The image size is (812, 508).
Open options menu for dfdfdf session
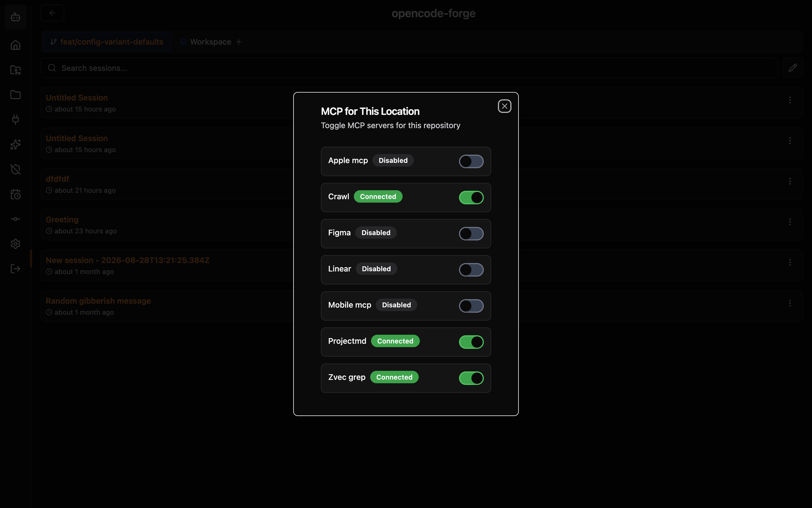(790, 181)
